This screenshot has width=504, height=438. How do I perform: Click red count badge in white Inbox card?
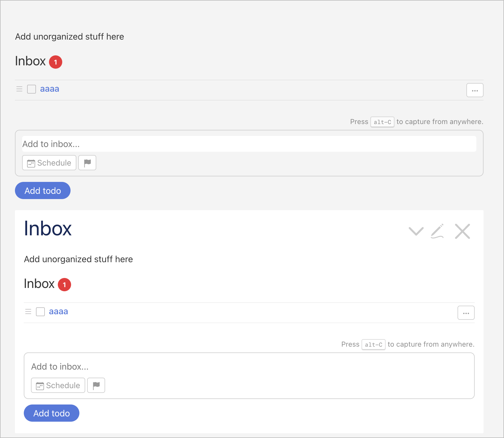[x=64, y=285]
